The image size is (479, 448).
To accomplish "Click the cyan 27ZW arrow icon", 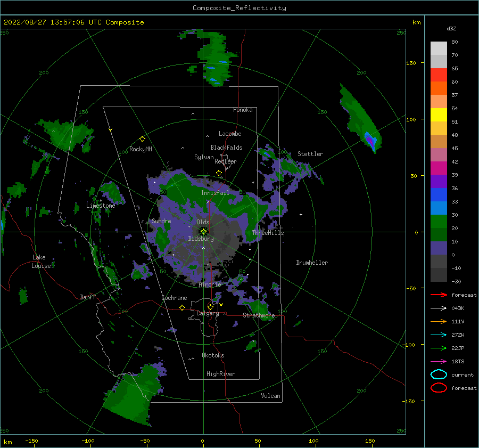I will pyautogui.click(x=439, y=335).
